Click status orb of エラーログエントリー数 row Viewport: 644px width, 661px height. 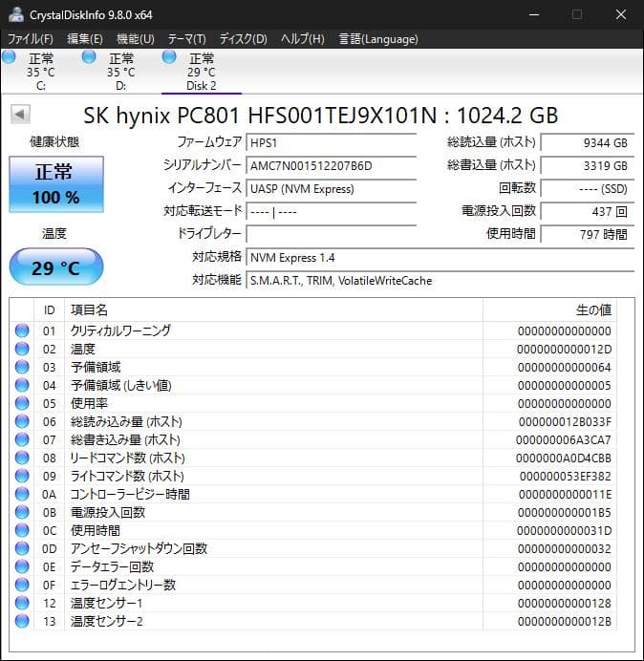(x=22, y=585)
